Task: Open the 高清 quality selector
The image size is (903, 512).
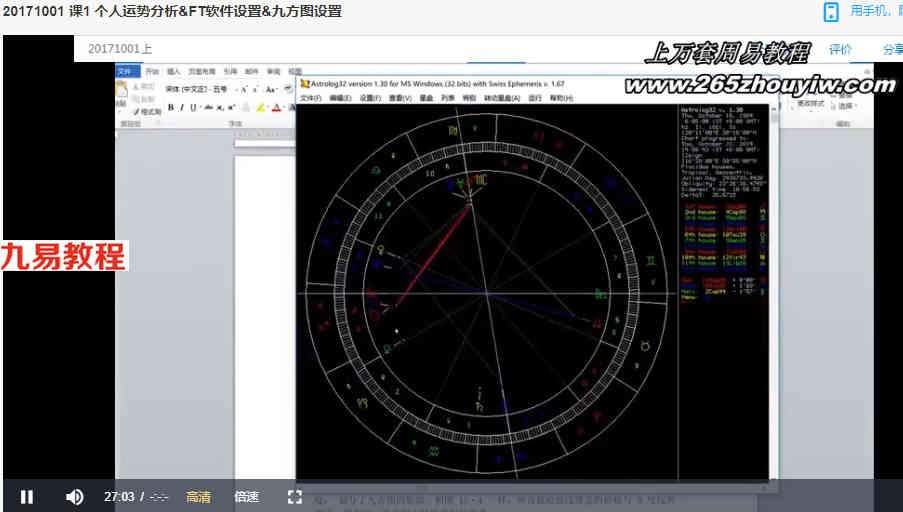Action: (199, 497)
